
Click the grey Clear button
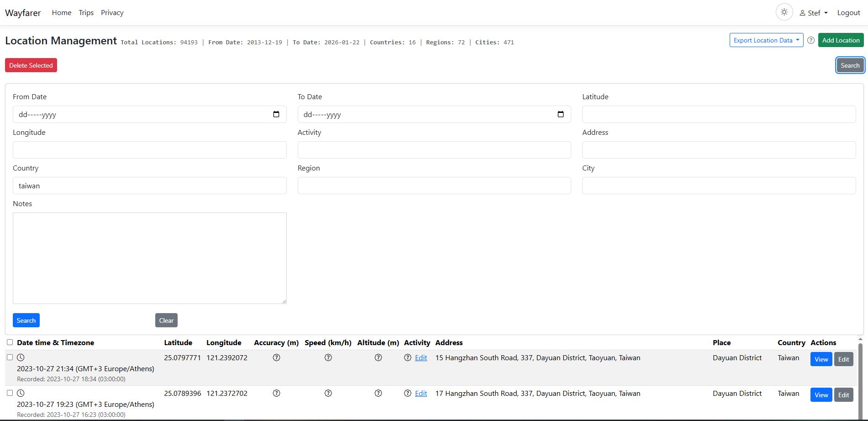166,320
